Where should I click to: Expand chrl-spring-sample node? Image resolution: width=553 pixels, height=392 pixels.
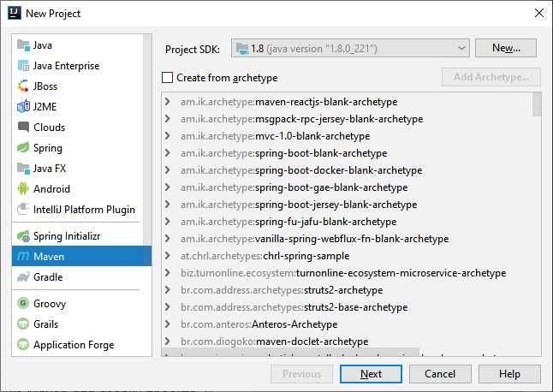pyautogui.click(x=168, y=256)
